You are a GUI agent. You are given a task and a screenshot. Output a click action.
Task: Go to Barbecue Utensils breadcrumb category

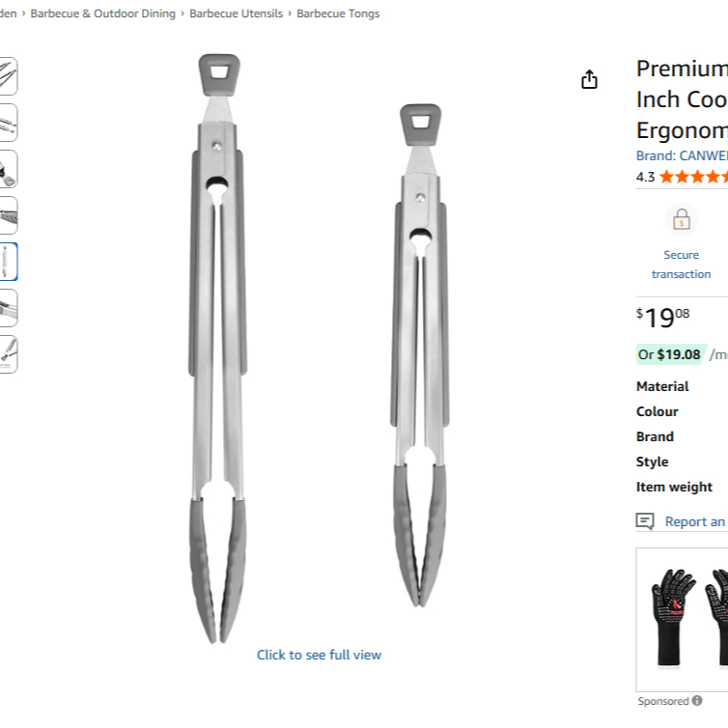[x=237, y=14]
